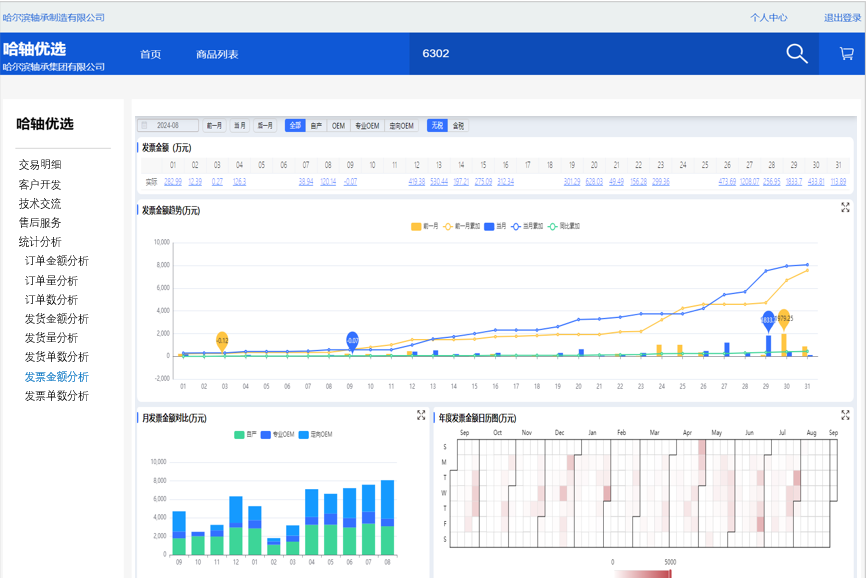Screen dimensions: 867x578
Task: Click the 113.89 amount link for day 31
Action: [x=838, y=182]
